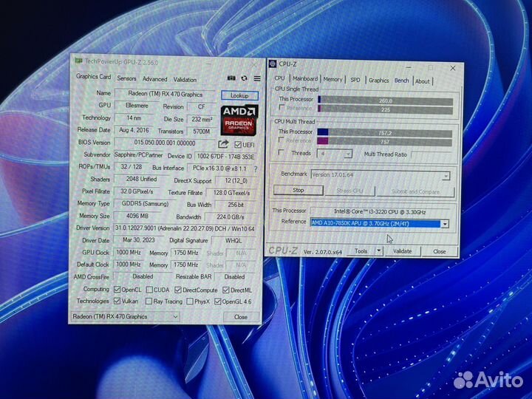The image size is (532, 399).
Task: Switch to the Sensors tab
Action: 126,78
